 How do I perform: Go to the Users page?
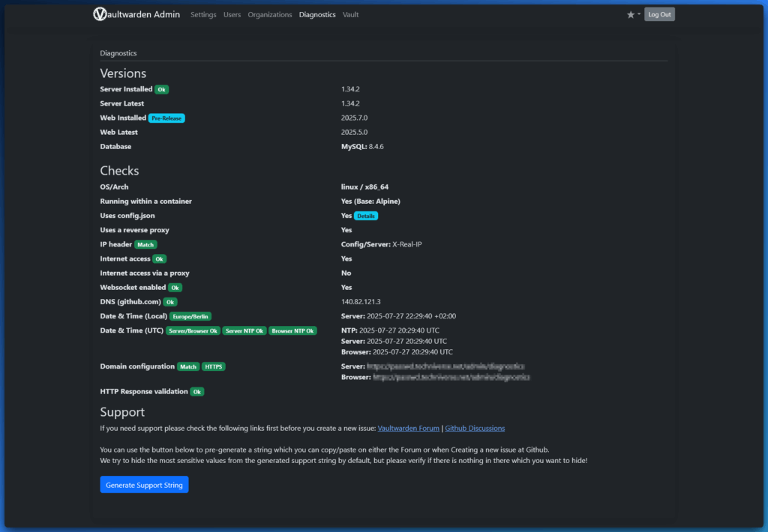[232, 15]
